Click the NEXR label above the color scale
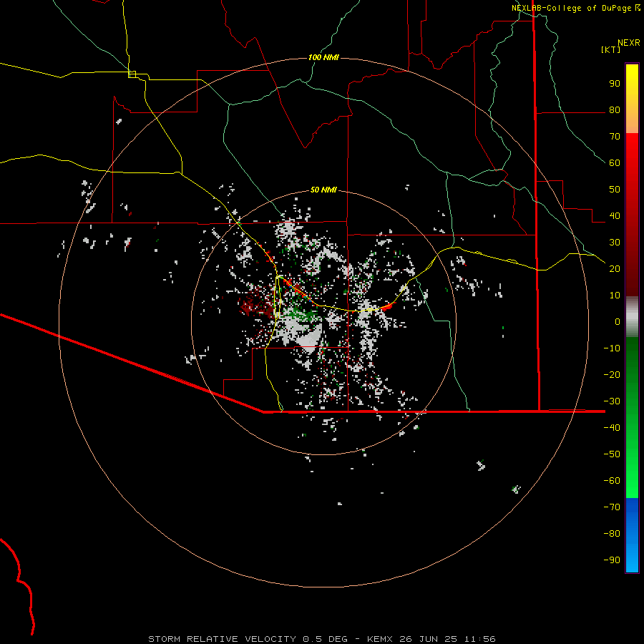Image resolution: width=644 pixels, height=644 pixels. [629, 43]
